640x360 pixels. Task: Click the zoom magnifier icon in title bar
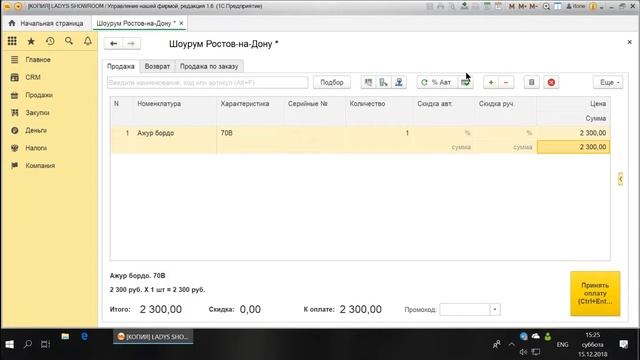546,6
